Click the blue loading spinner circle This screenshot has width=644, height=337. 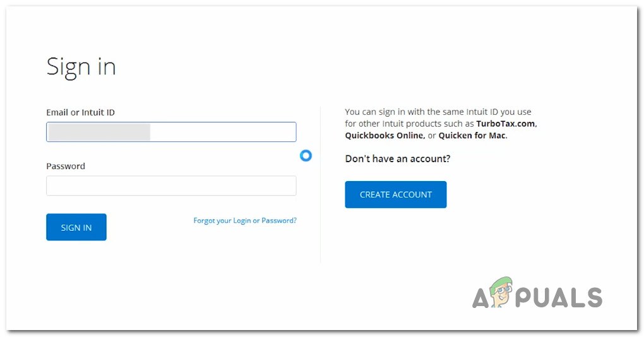(x=306, y=155)
